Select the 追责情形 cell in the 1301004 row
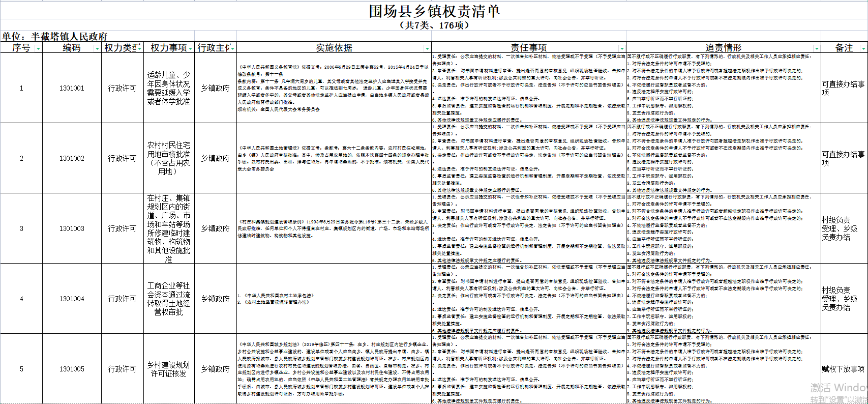The width and height of the screenshot is (868, 404). [724, 299]
